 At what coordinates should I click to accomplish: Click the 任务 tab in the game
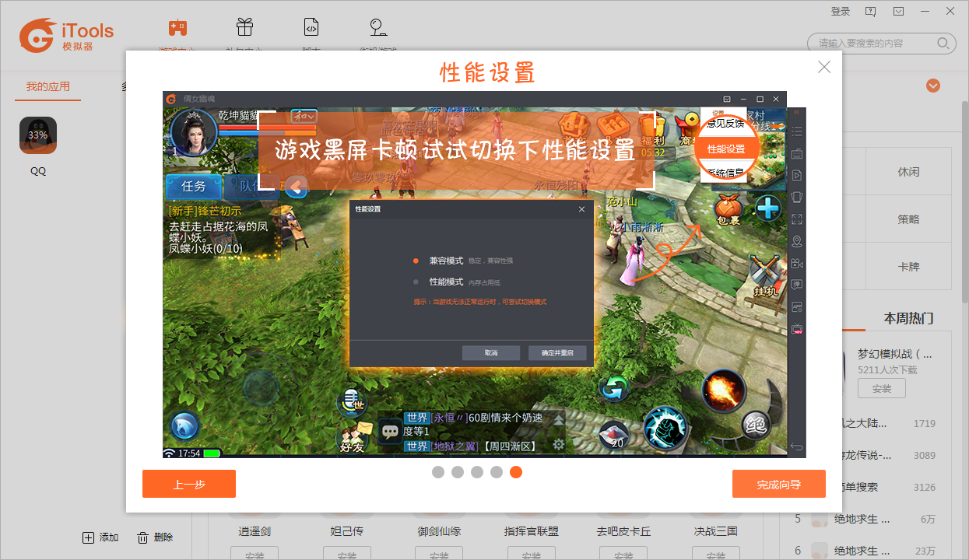click(193, 187)
